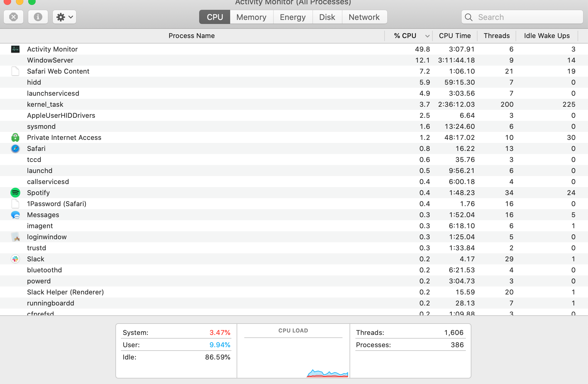Viewport: 588px width, 384px height.
Task: Click the Messages process name
Action: 43,215
